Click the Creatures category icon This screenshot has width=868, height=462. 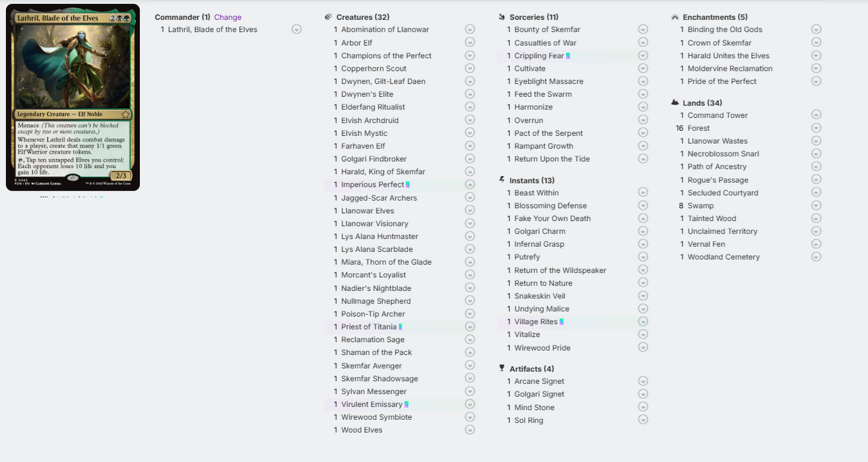pyautogui.click(x=329, y=17)
